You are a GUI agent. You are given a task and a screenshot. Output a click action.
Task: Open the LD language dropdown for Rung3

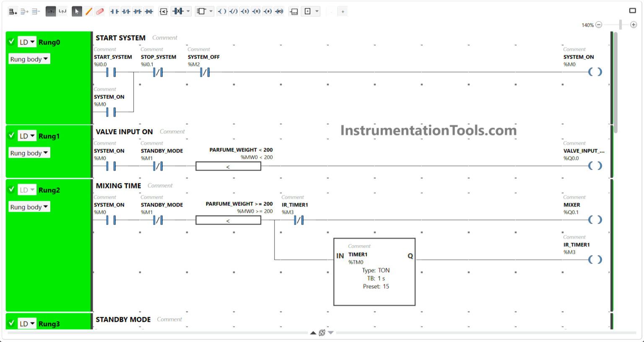coord(27,324)
